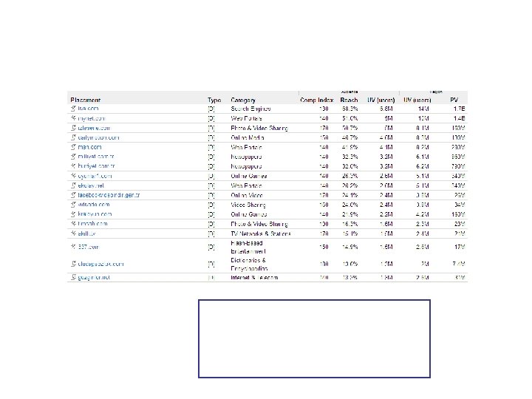Click the icon left of izlesene.com
The height and width of the screenshot is (399, 532).
pos(72,128)
